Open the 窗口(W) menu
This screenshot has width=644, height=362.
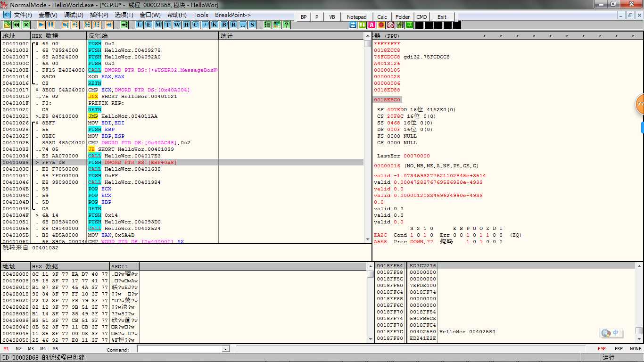[x=150, y=15]
